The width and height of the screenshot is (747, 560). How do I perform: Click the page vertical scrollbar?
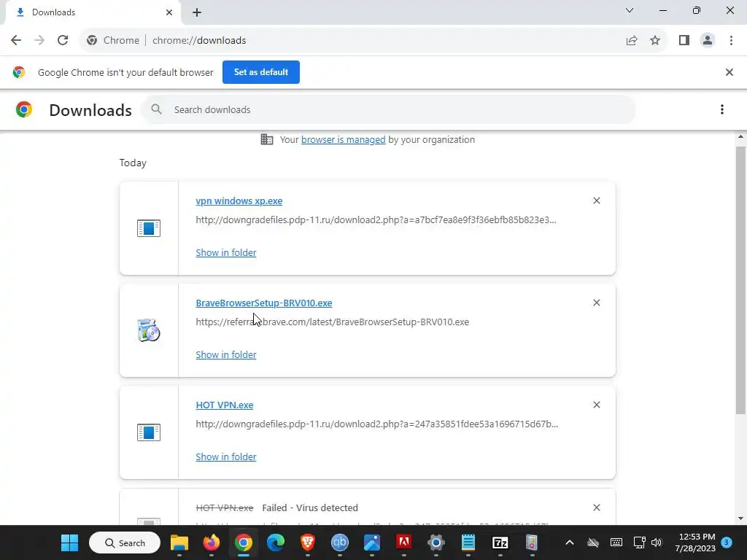(x=740, y=280)
